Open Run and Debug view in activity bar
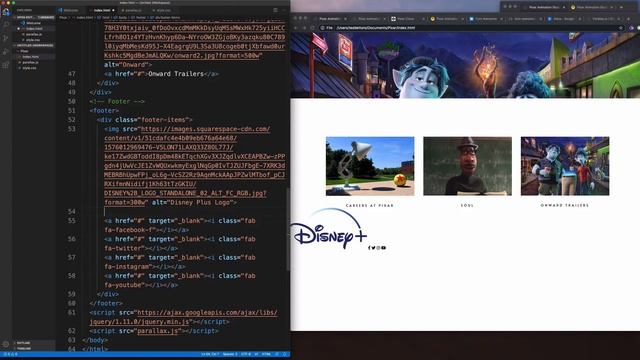Image resolution: width=640 pixels, height=360 pixels. [6, 52]
